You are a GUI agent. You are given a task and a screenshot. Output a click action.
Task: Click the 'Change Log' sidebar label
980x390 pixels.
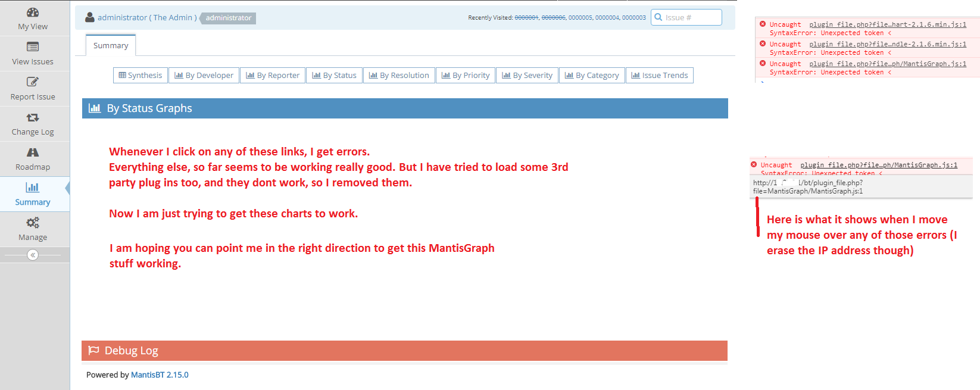tap(33, 132)
